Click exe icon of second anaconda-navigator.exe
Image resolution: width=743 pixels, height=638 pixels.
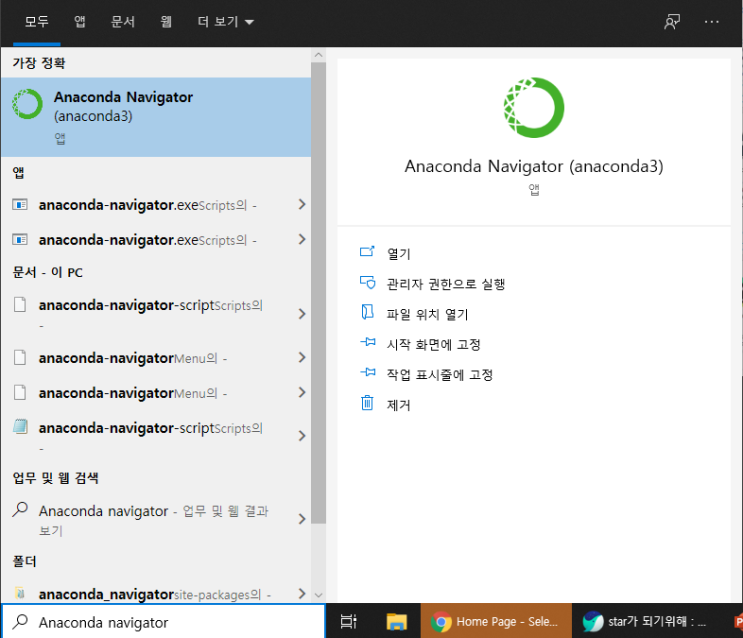click(20, 239)
